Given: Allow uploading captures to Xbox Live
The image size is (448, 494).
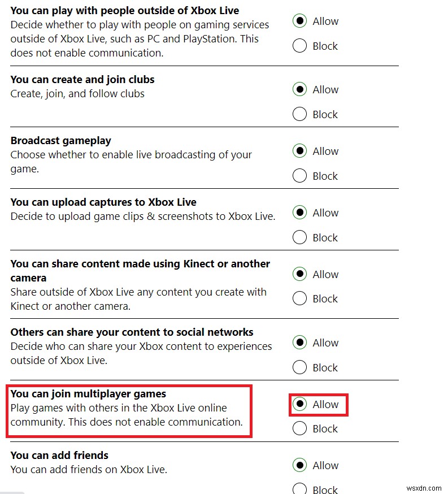Looking at the screenshot, I should point(300,213).
